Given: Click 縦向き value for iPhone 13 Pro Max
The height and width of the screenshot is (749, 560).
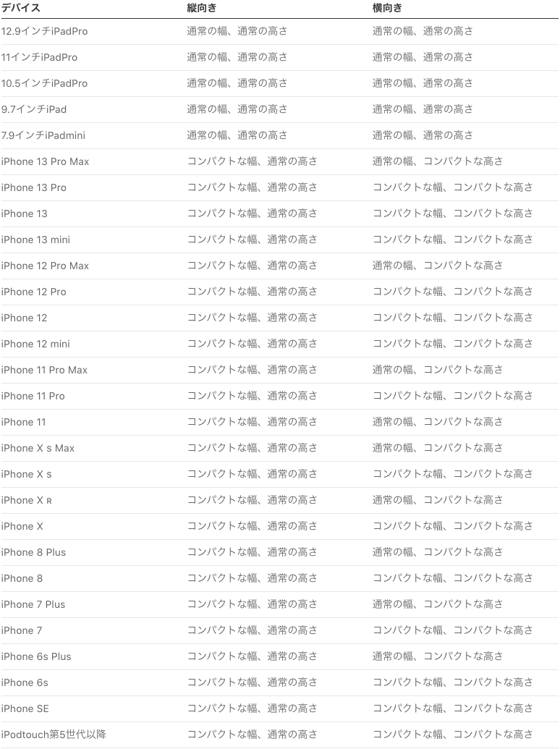Looking at the screenshot, I should click(252, 161).
